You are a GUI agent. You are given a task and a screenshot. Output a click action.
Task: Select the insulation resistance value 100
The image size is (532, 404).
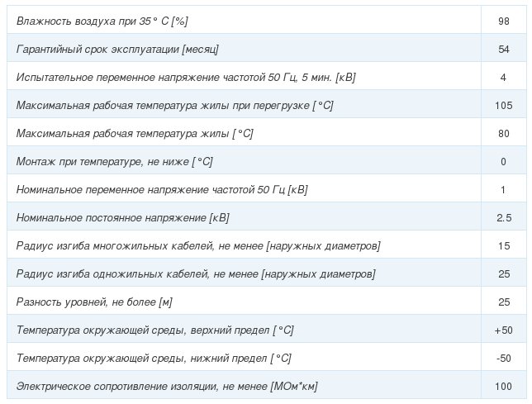click(x=503, y=387)
